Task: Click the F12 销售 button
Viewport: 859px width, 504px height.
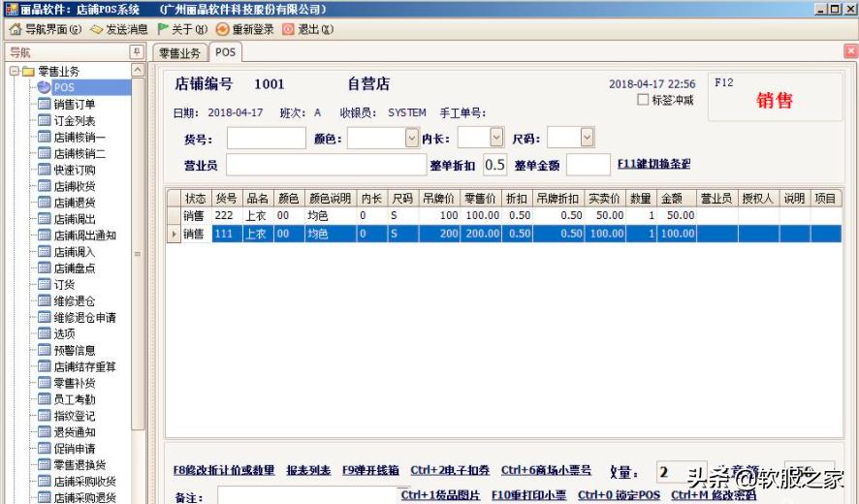Action: coord(775,96)
